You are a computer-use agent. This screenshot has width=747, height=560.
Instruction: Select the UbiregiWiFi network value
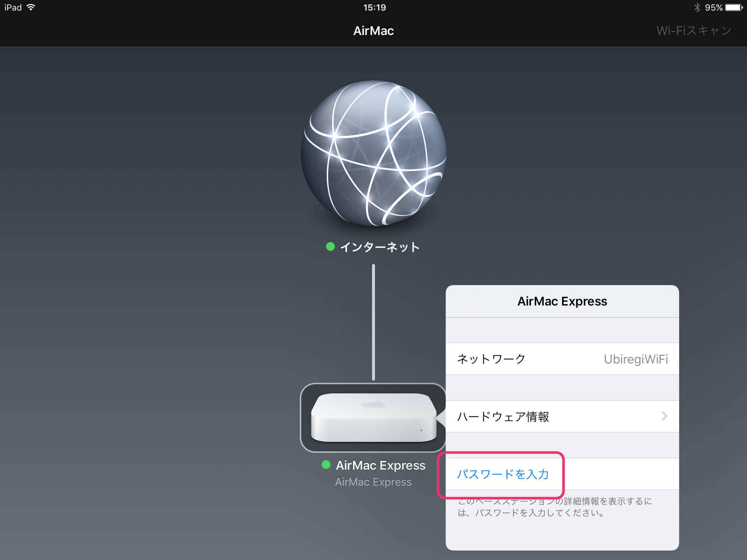point(636,359)
